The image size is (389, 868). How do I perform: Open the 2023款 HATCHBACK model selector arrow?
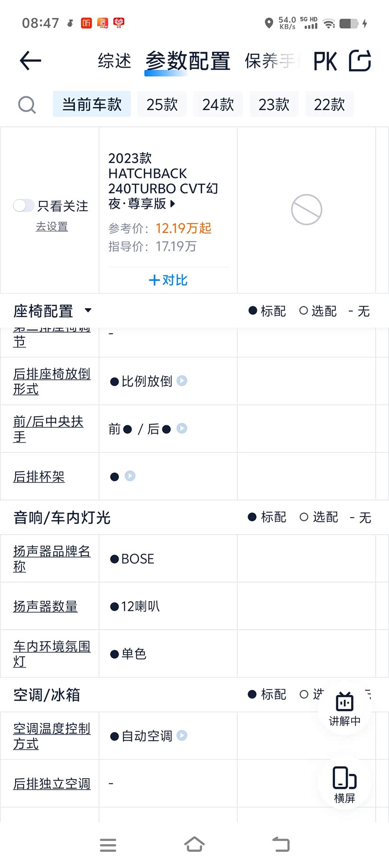click(x=173, y=204)
